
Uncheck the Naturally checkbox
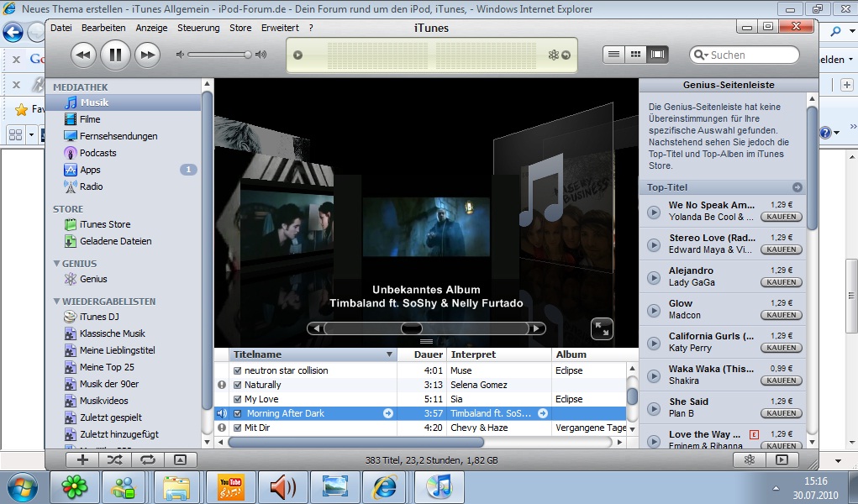[238, 385]
